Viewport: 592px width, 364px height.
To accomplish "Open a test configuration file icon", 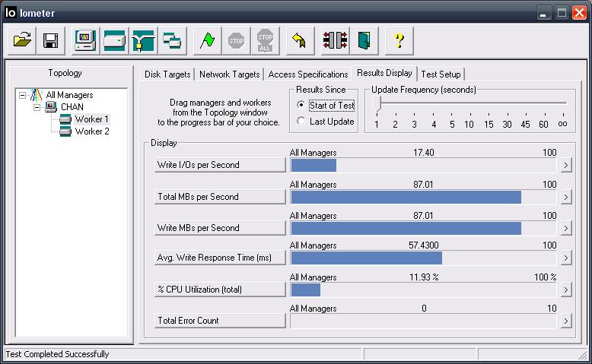I will (22, 41).
